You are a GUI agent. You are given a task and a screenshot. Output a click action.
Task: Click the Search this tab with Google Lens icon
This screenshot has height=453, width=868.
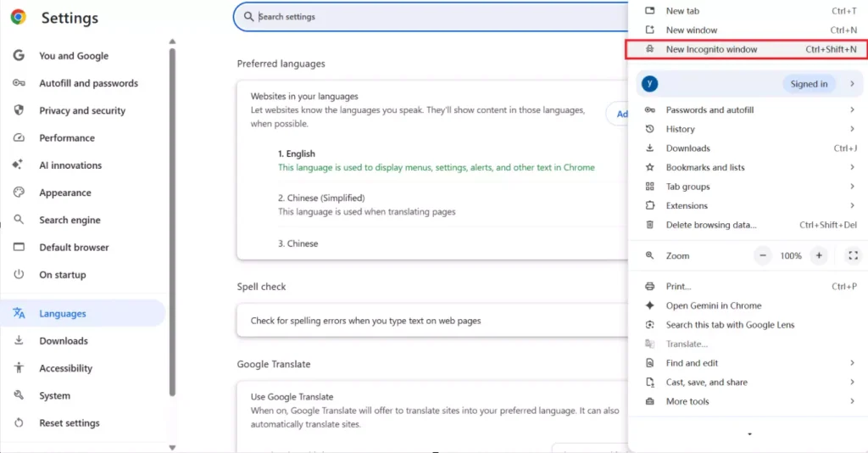pyautogui.click(x=650, y=325)
